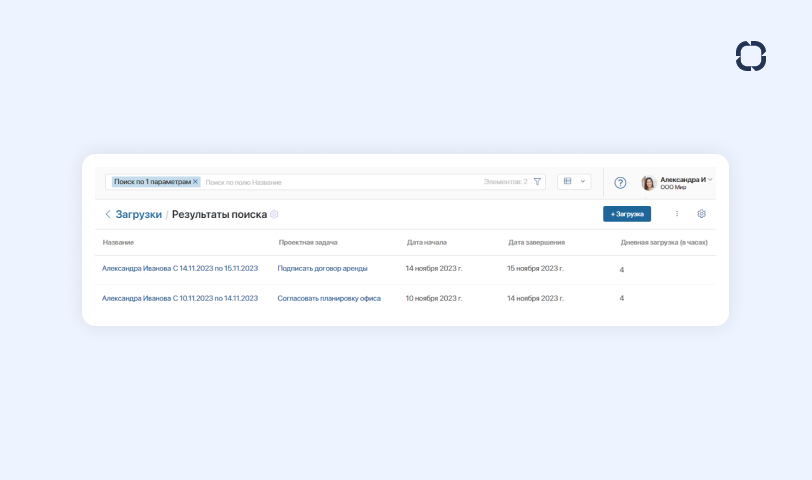Open the three-dot more options menu

tap(677, 214)
